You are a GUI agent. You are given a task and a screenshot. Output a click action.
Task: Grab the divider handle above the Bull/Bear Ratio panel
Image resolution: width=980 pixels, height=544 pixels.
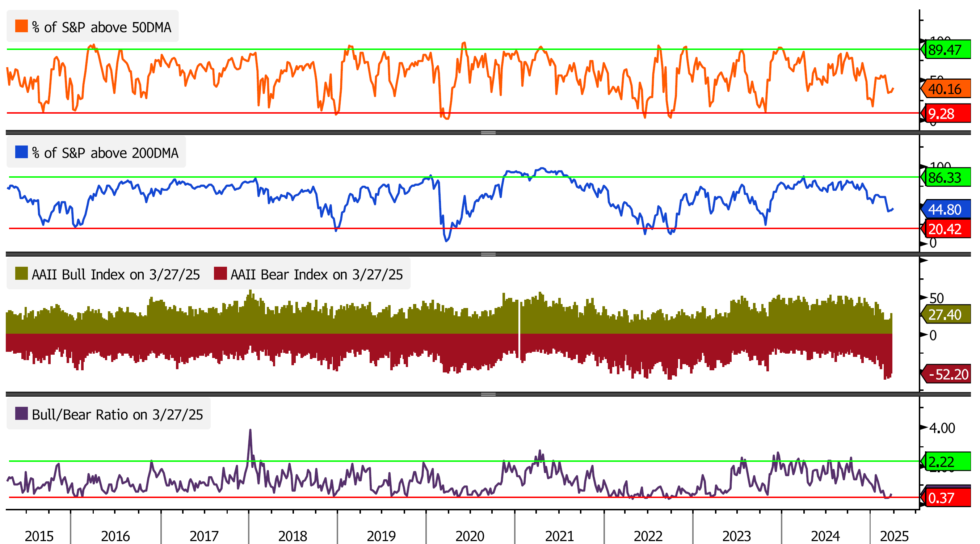coord(488,394)
